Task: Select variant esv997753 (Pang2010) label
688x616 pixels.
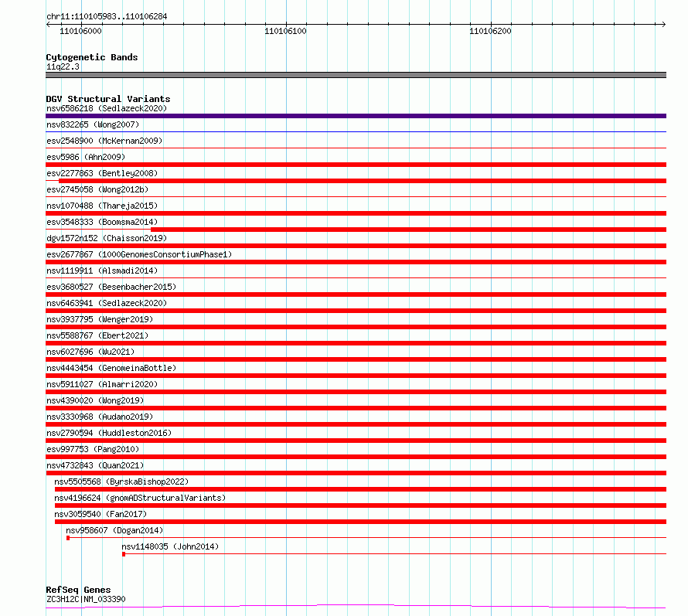Action: click(x=93, y=449)
